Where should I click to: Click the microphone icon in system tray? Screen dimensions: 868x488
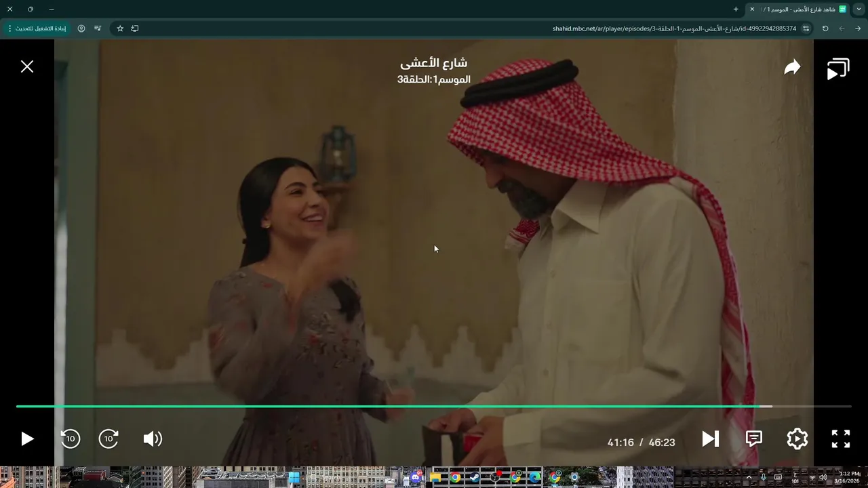pos(764,477)
